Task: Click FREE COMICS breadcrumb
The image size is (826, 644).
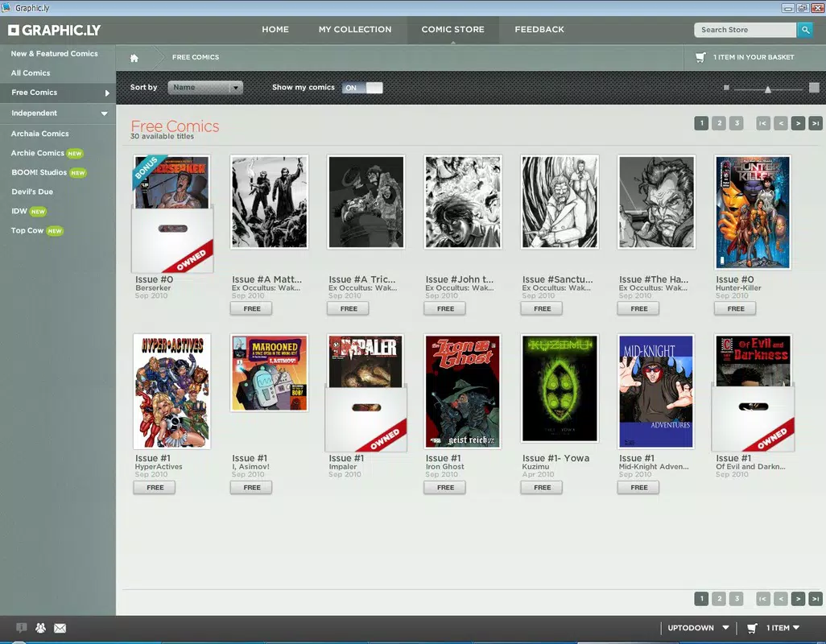Action: (196, 57)
